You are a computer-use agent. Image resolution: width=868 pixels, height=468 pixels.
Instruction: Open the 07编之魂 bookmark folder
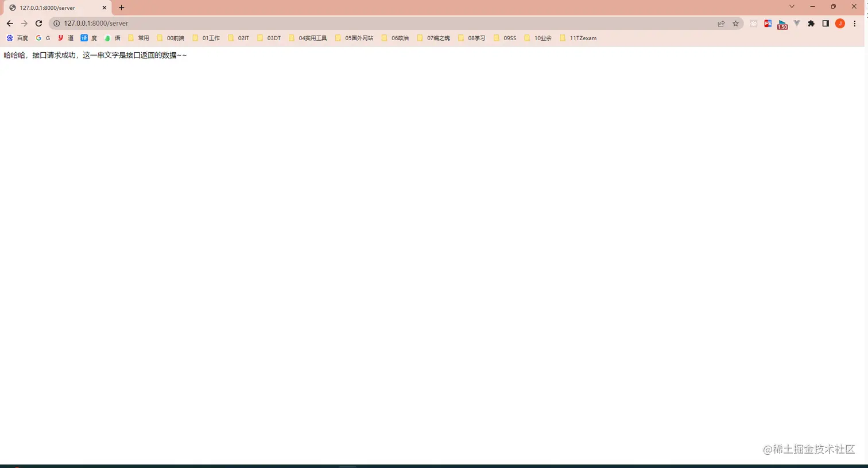tap(433, 38)
